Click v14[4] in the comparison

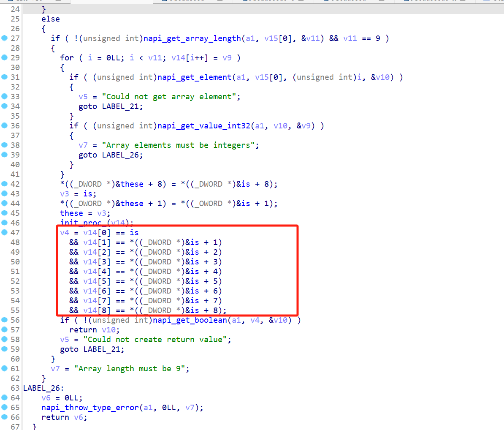pos(96,272)
